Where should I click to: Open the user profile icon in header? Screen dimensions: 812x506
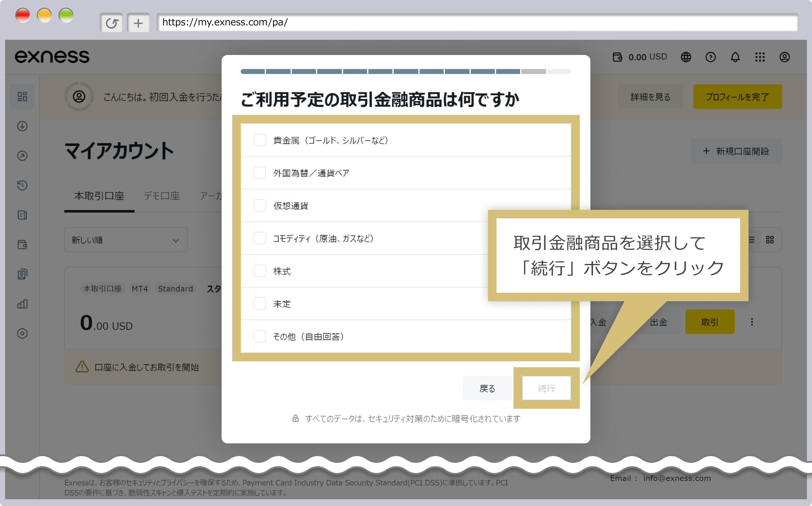[x=785, y=57]
